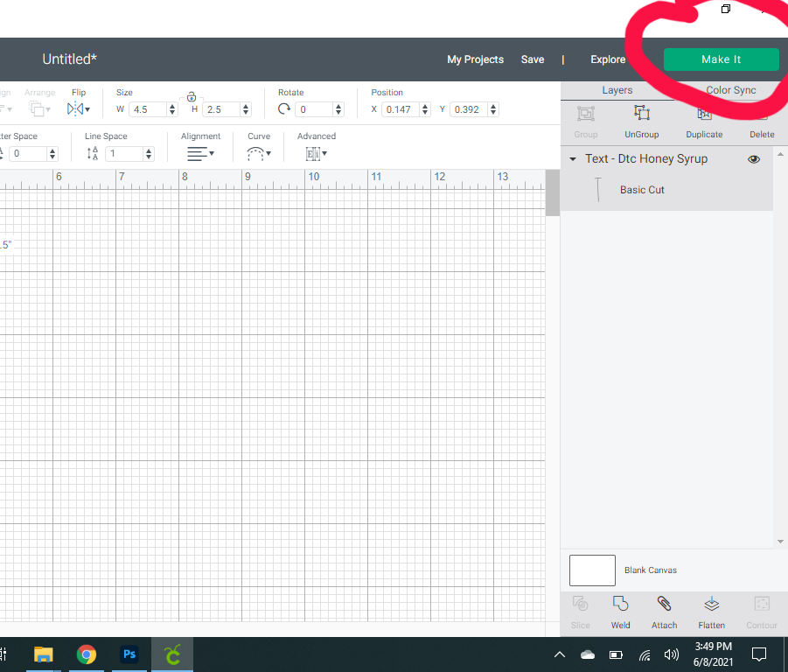Click the width input field
The image size is (788, 672).
[x=148, y=109]
